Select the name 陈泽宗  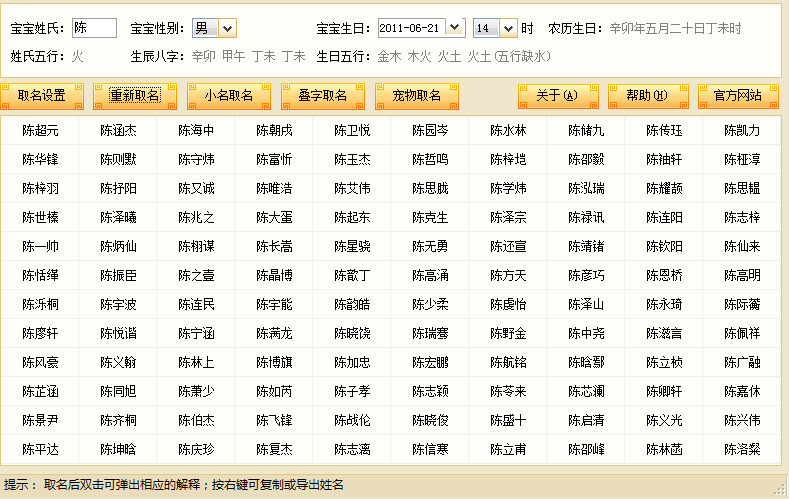point(508,217)
